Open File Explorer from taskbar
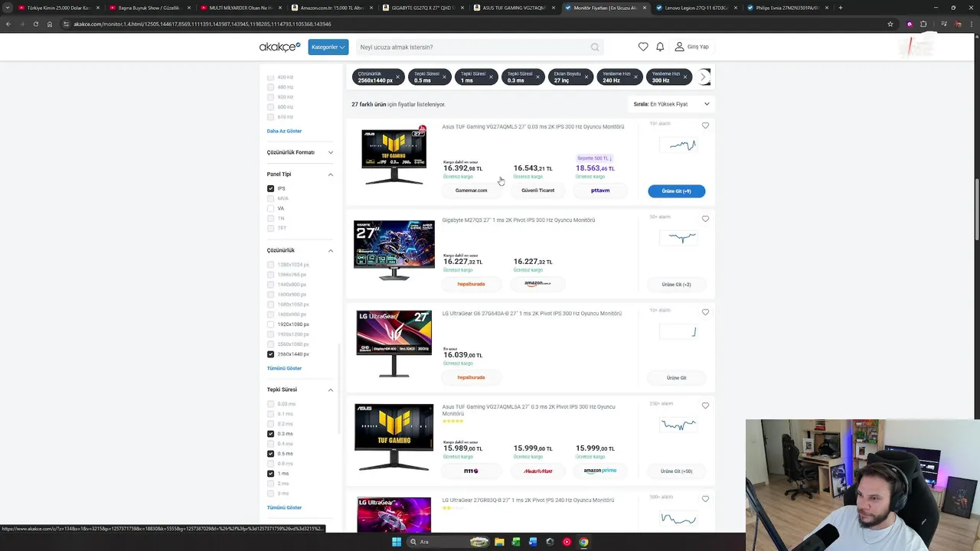 click(499, 542)
